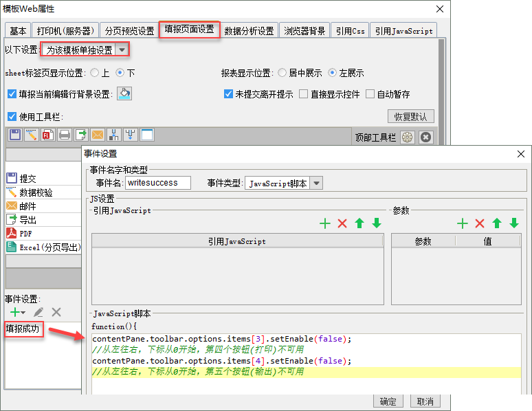Viewport: 532px width, 411px height.
Task: Switch to 引用Css tab
Action: pos(350,31)
